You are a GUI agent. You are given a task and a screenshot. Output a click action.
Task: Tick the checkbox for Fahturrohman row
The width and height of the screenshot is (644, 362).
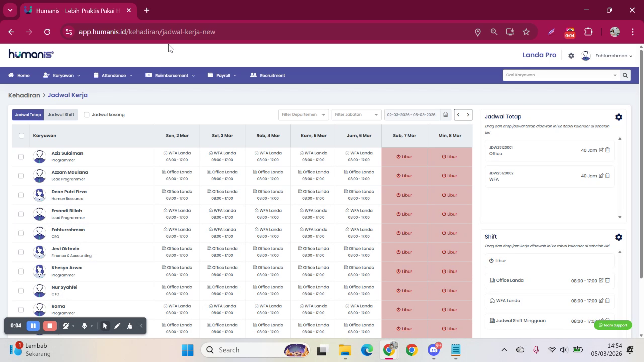pos(21,233)
